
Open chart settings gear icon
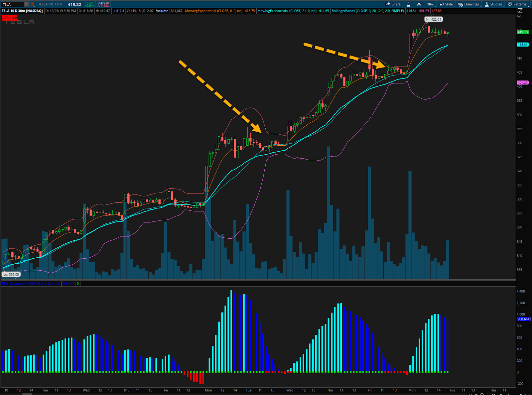coord(419,4)
